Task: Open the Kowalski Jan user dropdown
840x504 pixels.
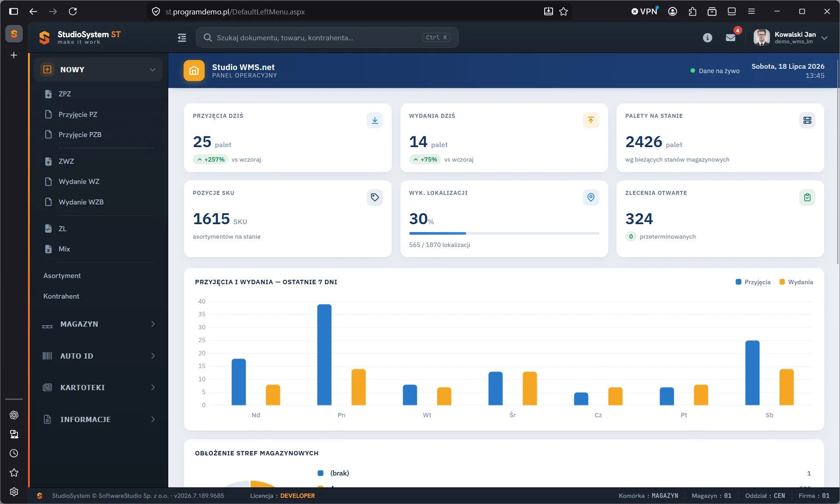Action: click(x=790, y=38)
